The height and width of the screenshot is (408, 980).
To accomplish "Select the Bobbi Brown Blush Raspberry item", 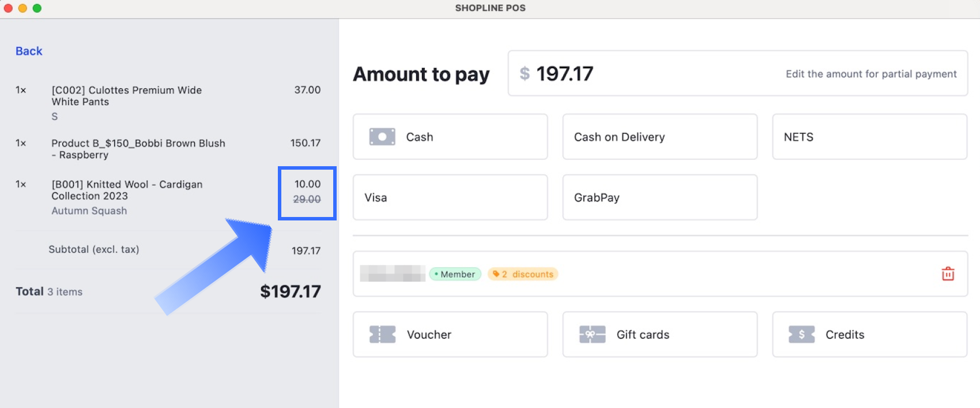I will click(x=138, y=149).
